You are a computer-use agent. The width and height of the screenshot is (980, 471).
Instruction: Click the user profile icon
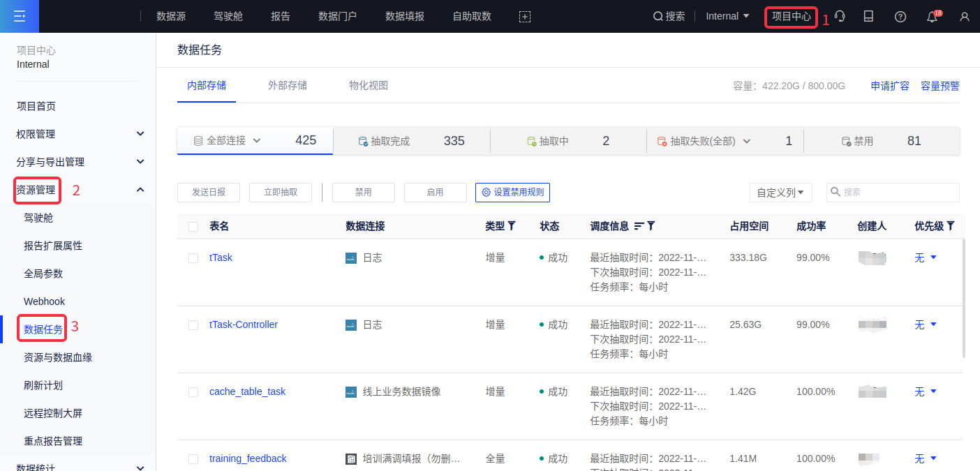(x=964, y=17)
